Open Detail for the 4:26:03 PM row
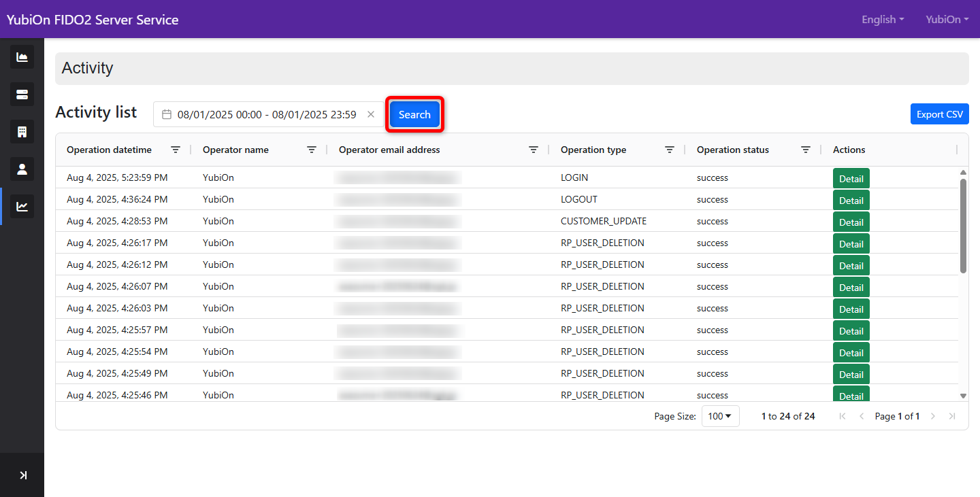980x497 pixels. click(x=851, y=309)
